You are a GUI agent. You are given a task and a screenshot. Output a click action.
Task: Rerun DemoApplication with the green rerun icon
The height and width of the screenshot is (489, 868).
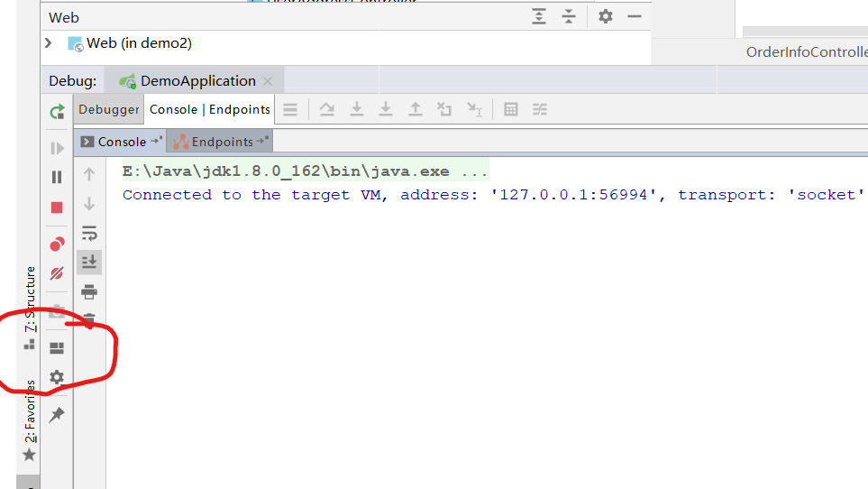[57, 112]
